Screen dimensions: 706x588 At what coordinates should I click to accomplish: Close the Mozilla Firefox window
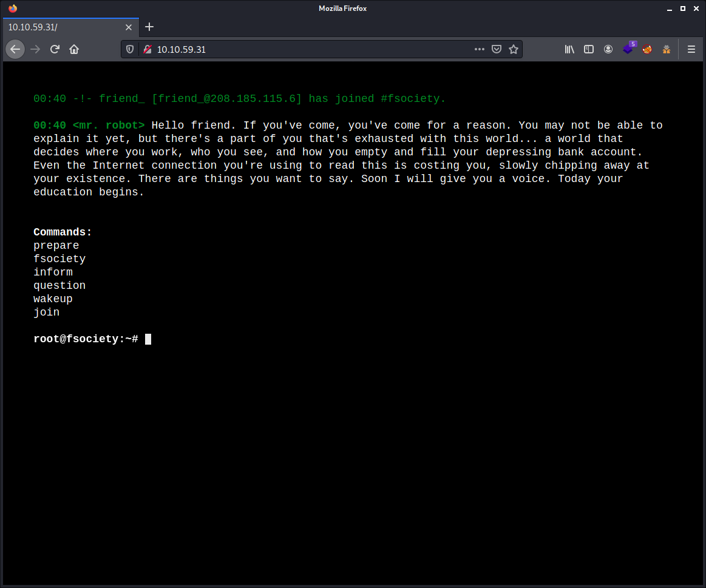[696, 8]
